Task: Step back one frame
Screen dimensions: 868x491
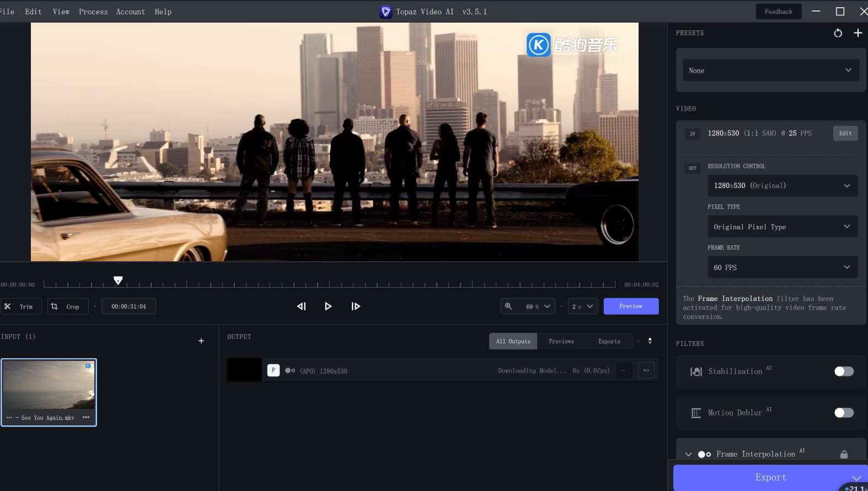Action: 301,306
